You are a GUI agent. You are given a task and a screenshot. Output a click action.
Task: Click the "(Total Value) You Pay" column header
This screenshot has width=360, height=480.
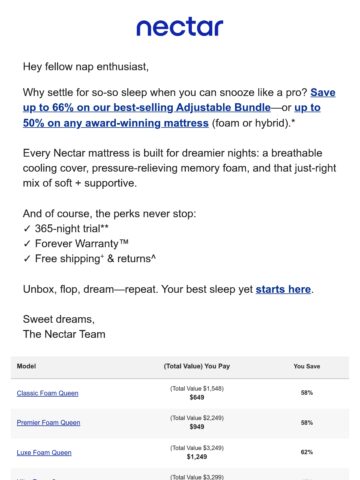point(197,366)
